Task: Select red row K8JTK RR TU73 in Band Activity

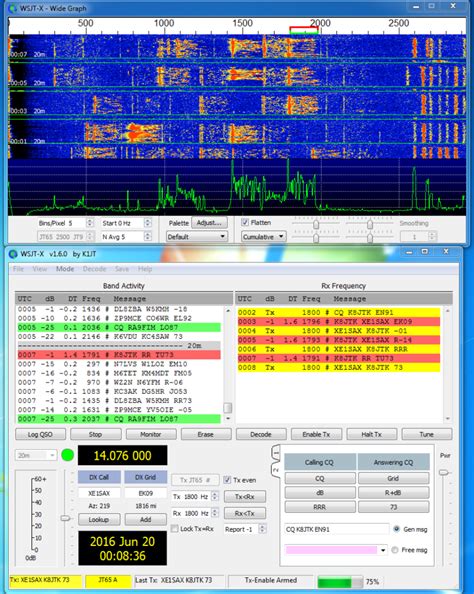Action: pos(119,355)
